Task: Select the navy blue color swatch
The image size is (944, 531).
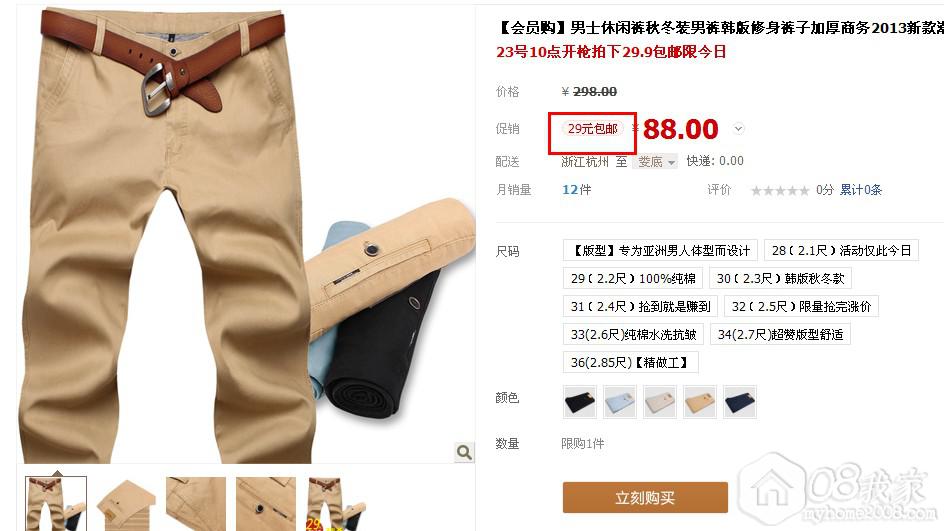Action: (x=740, y=402)
